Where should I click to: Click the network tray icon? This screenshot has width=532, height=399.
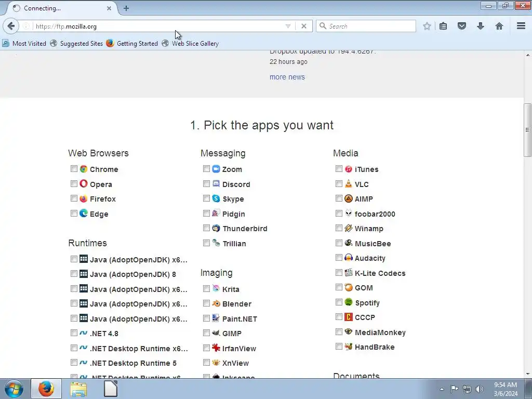(x=467, y=389)
